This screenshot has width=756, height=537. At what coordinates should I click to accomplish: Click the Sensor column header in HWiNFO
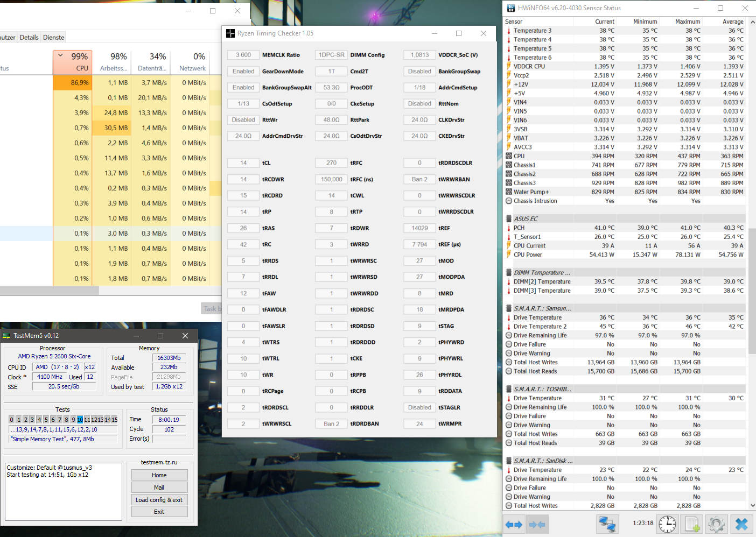[538, 22]
